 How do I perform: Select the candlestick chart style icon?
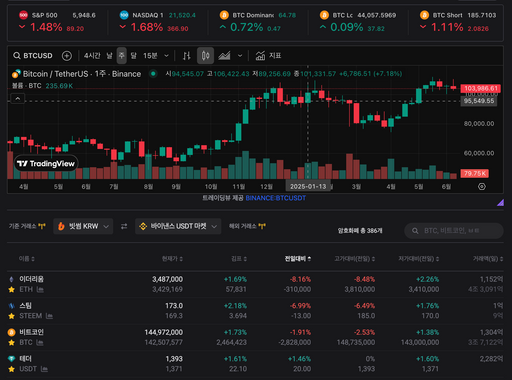(205, 56)
